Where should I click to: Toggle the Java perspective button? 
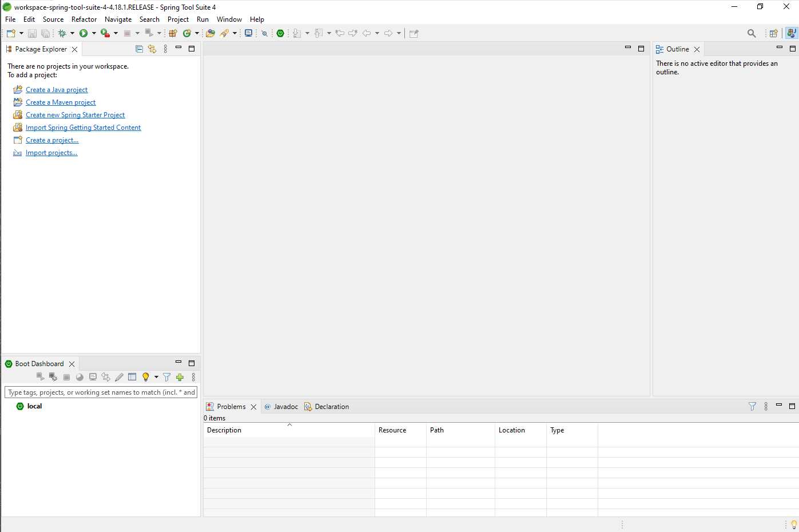[x=792, y=33]
